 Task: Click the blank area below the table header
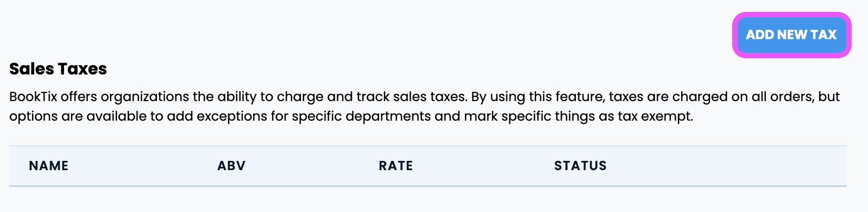click(428, 199)
